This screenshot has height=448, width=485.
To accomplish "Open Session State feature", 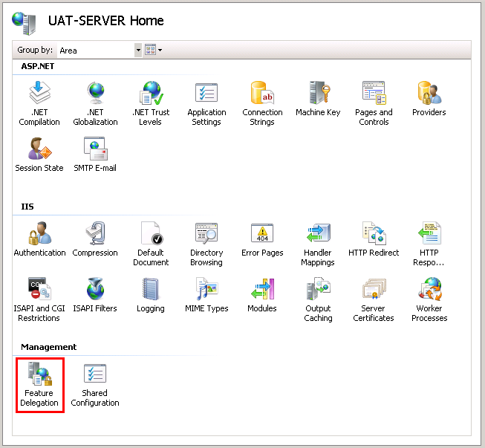I will click(x=39, y=155).
